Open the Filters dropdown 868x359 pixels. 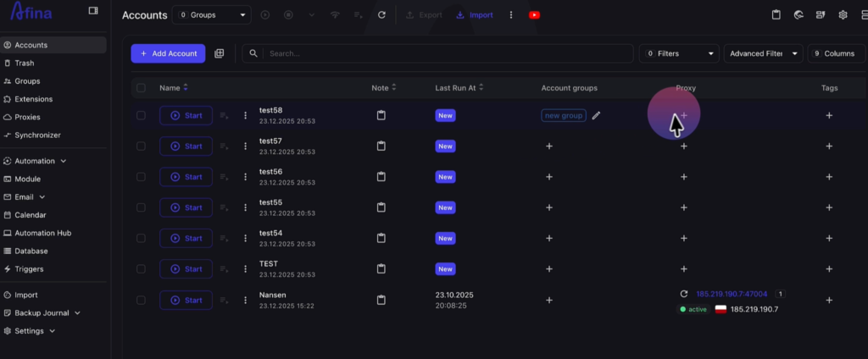tap(679, 53)
